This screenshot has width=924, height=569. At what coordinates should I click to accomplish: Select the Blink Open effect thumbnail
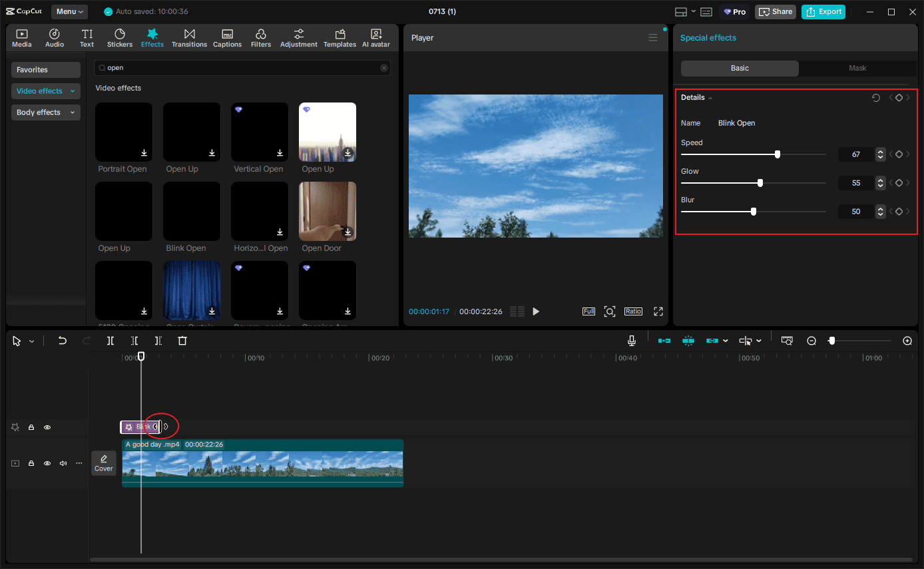click(192, 211)
